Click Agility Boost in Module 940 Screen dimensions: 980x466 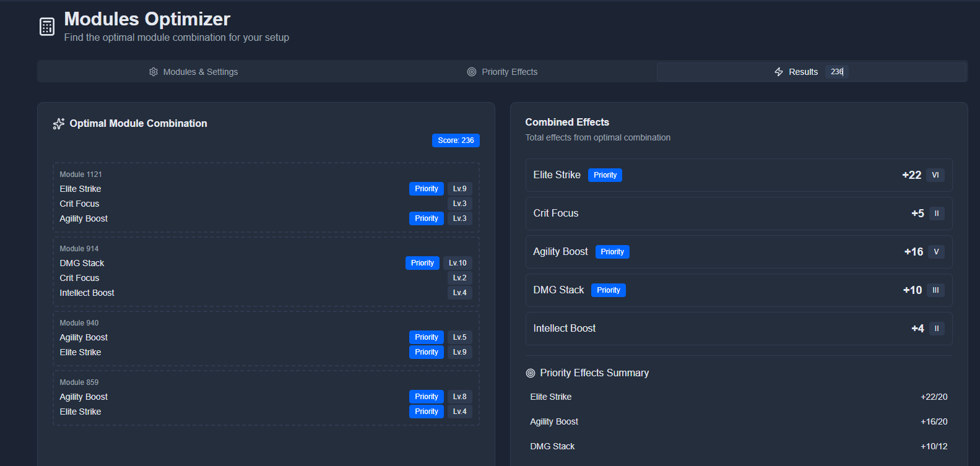[84, 337]
